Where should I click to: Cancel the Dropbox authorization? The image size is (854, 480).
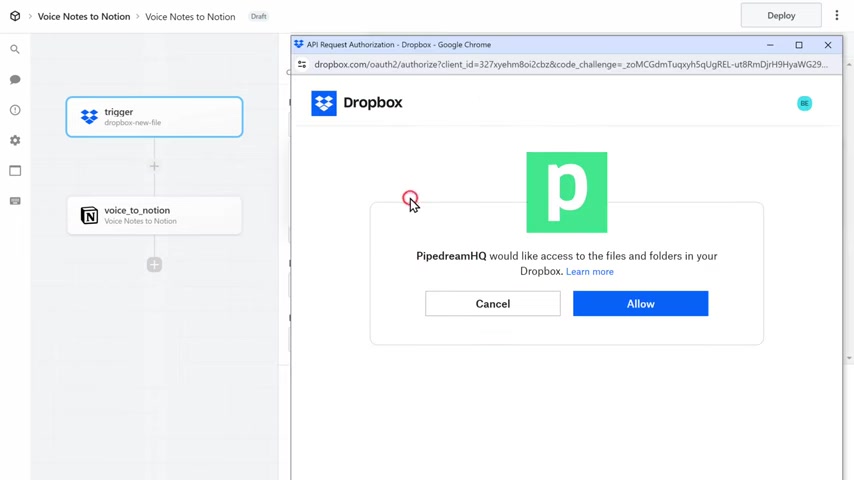tap(492, 303)
